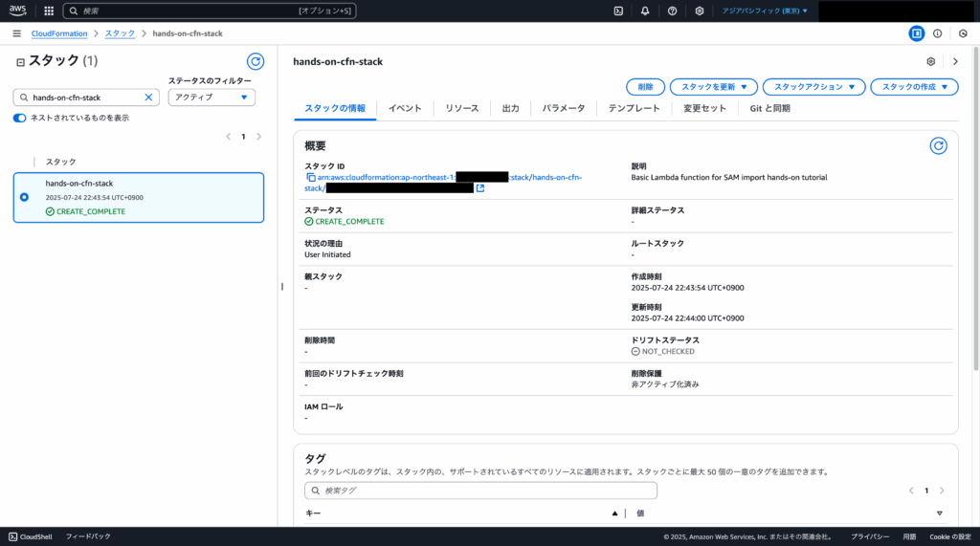Follow the CloudFormation breadcrumb link
Image resolution: width=980 pixels, height=546 pixels.
coord(59,33)
